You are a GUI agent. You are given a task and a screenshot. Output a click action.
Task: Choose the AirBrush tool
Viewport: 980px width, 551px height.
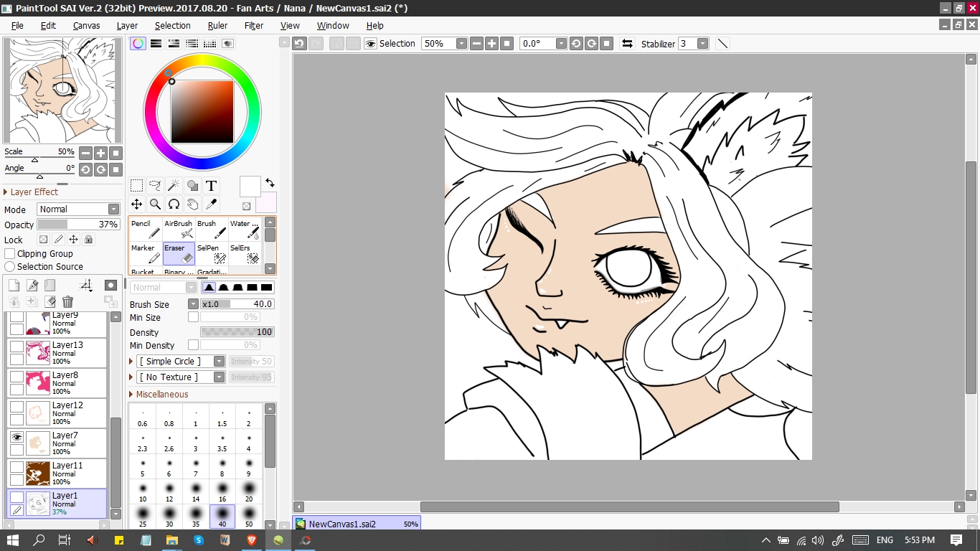[179, 230]
